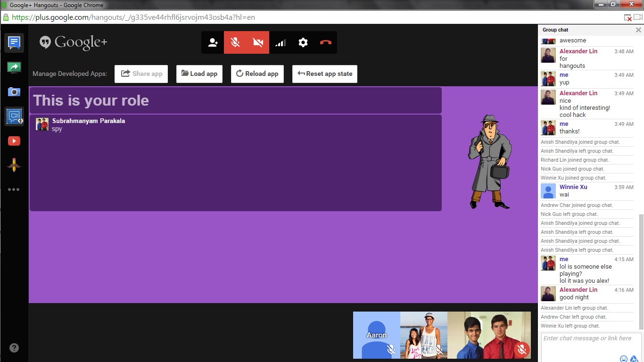Open Hangout settings gear
The height and width of the screenshot is (362, 644).
click(x=303, y=42)
